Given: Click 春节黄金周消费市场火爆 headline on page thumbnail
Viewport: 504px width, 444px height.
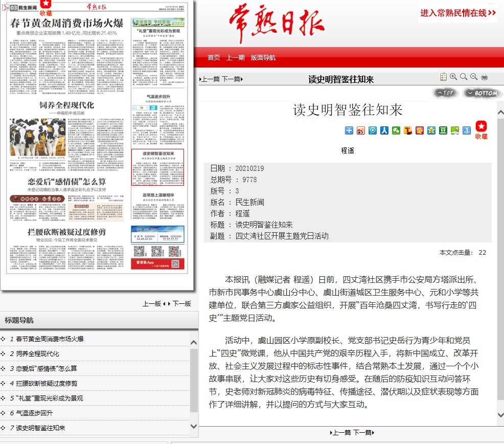Looking at the screenshot, I should click(x=66, y=23).
